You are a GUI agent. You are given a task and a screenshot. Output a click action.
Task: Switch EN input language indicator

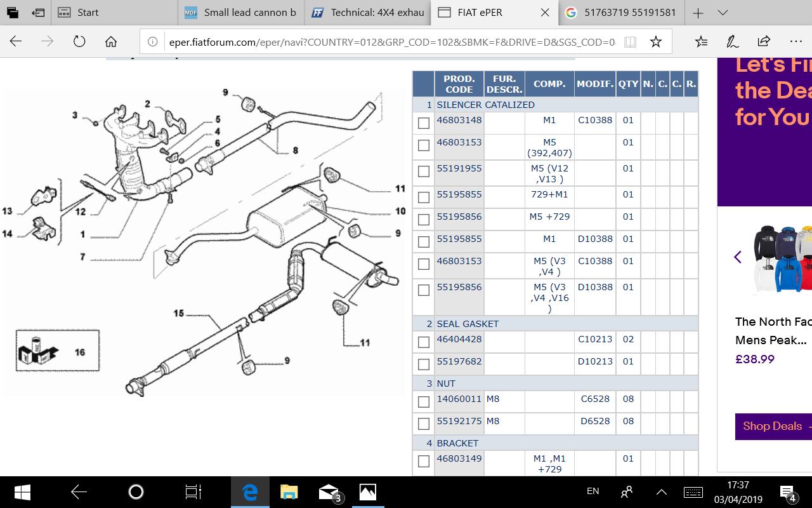pyautogui.click(x=593, y=491)
